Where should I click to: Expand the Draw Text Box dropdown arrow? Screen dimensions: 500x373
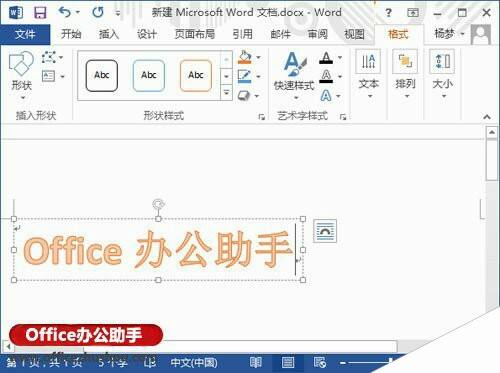coord(62,77)
